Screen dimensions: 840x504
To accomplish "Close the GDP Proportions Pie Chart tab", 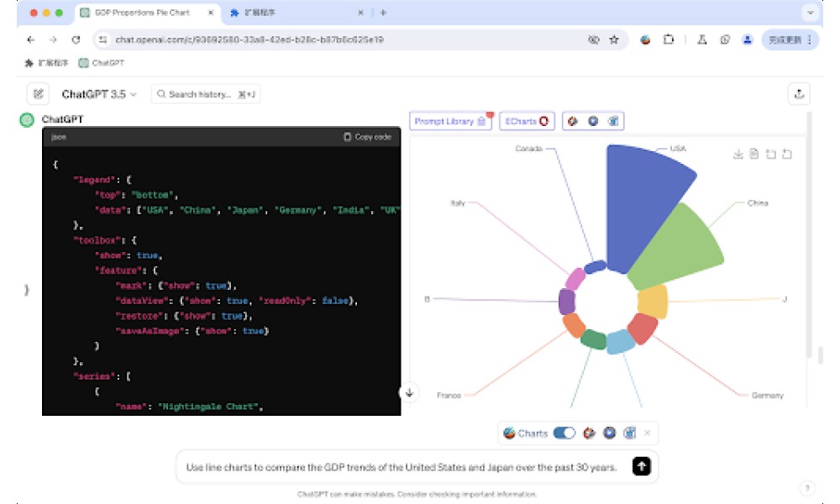I will [x=211, y=13].
